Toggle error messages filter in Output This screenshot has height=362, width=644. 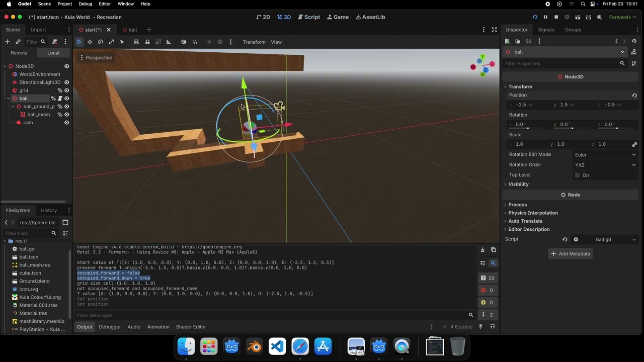[x=488, y=290]
